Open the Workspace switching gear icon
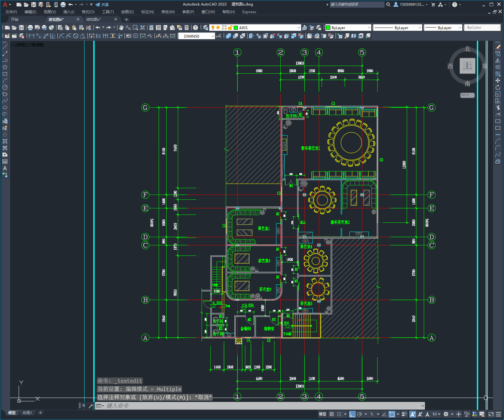Image resolution: width=504 pixels, height=420 pixels. [446, 414]
